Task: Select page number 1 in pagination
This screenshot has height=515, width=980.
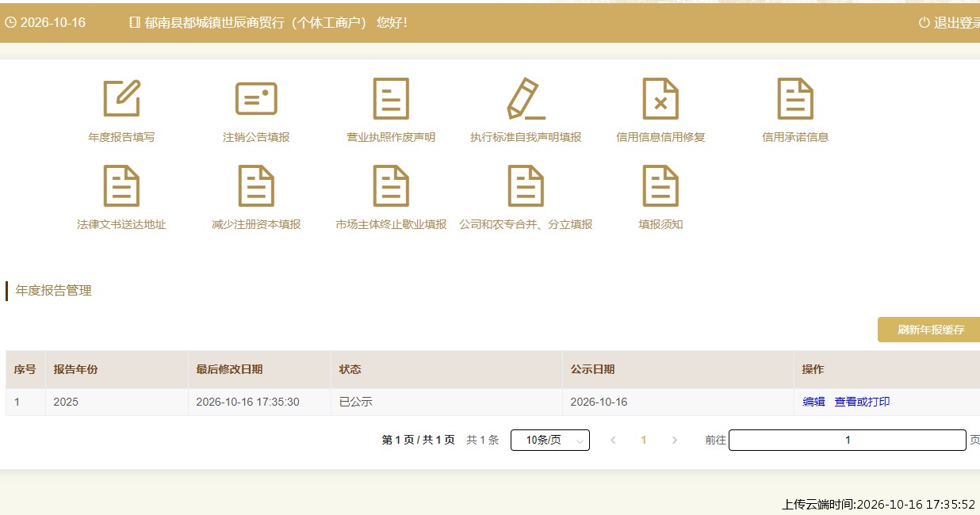Action: click(644, 441)
